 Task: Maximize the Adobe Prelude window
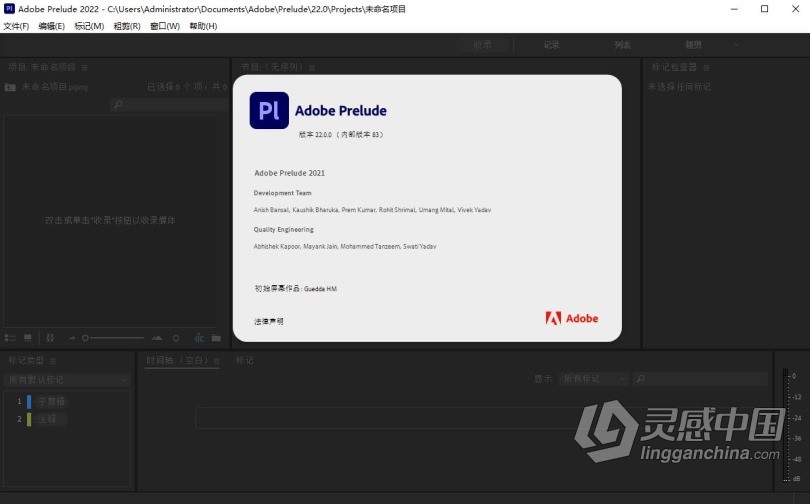765,9
